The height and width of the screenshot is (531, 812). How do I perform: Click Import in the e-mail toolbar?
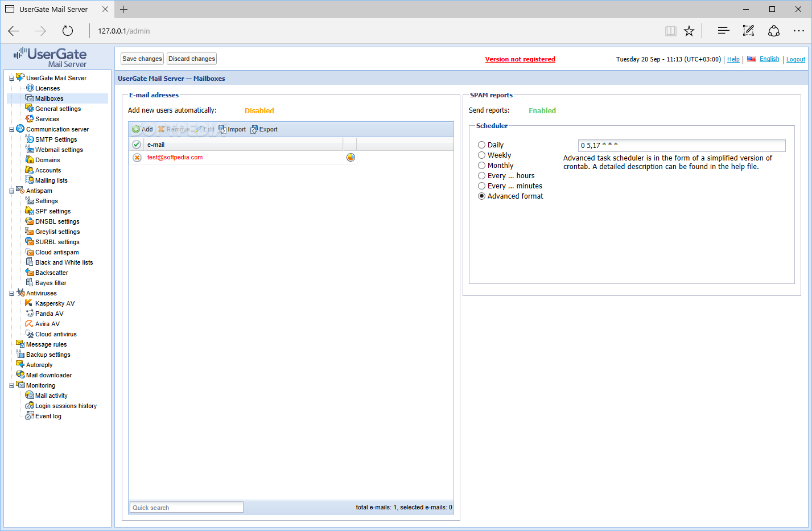tap(232, 129)
